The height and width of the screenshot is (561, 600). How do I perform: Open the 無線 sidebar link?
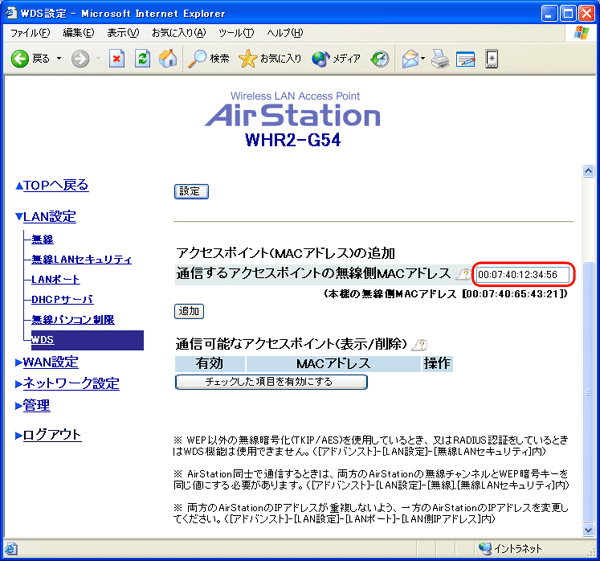(42, 240)
